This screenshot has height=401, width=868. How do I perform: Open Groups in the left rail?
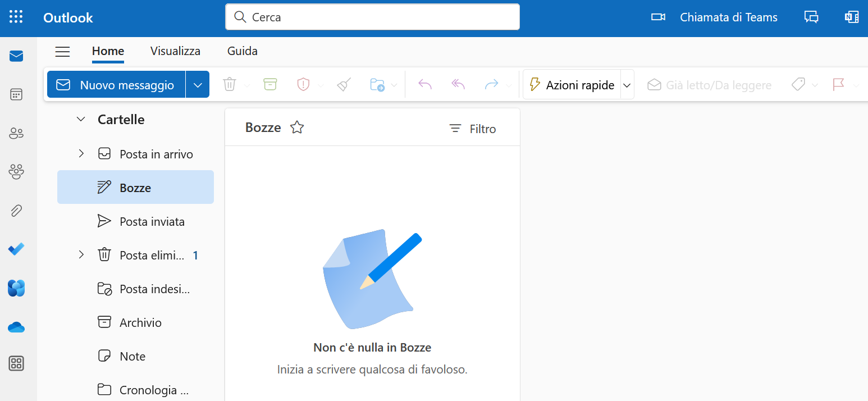pyautogui.click(x=16, y=172)
